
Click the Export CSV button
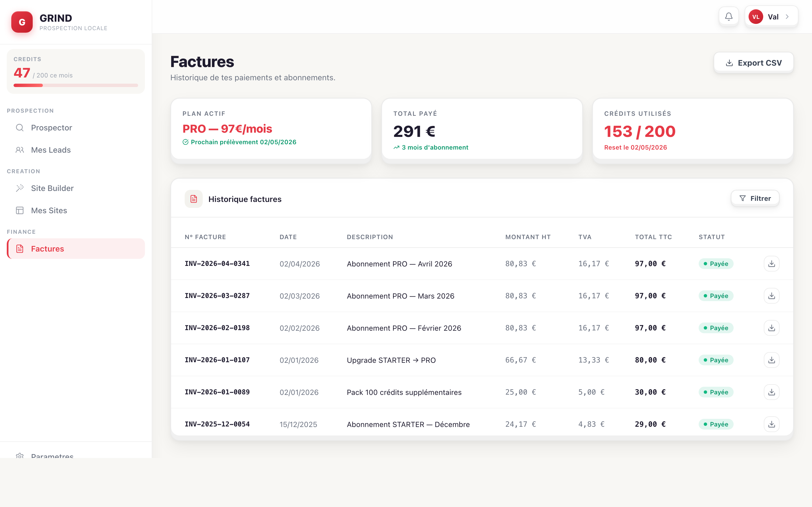[x=754, y=62]
